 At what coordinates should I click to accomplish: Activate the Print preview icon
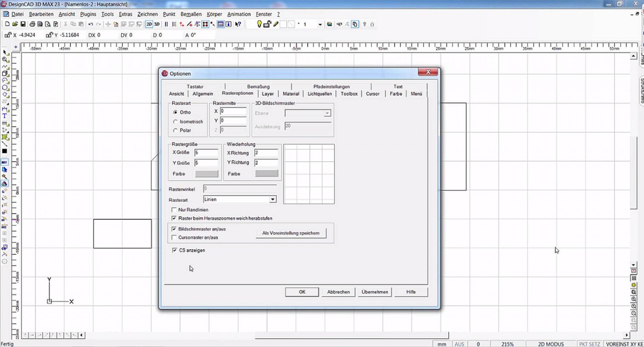point(47,24)
